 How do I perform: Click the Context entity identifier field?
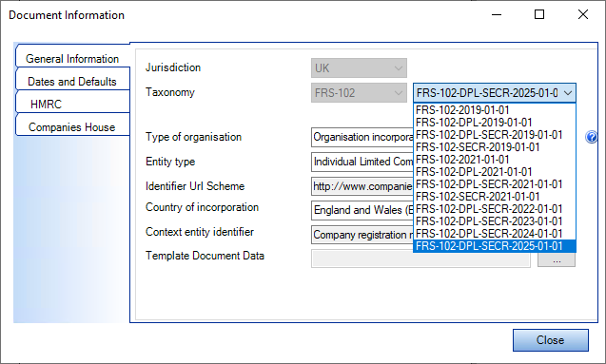[362, 235]
